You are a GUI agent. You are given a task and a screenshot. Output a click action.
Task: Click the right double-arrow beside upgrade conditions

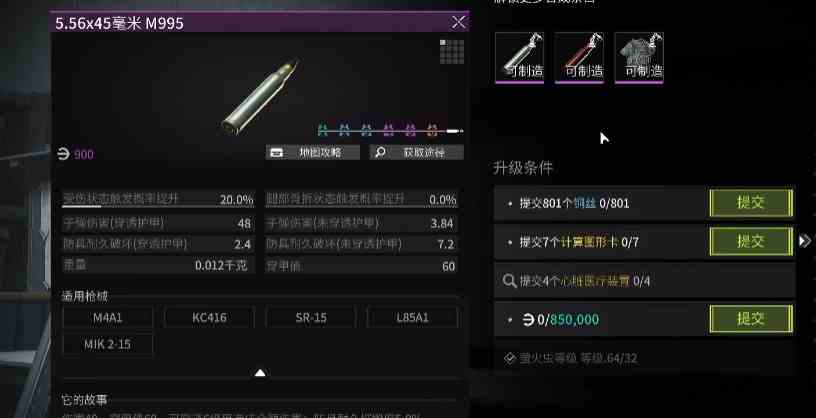(x=805, y=240)
